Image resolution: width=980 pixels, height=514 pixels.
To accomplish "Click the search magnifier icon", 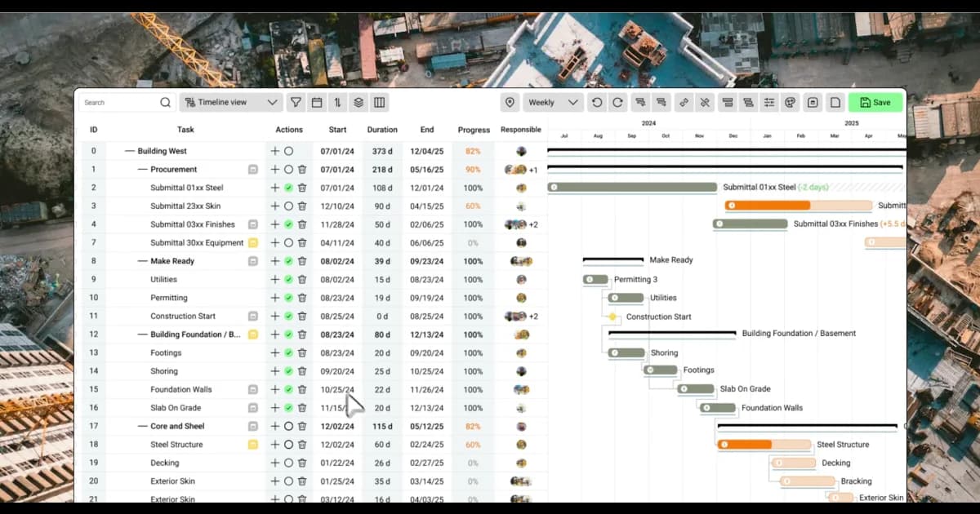I will click(165, 103).
